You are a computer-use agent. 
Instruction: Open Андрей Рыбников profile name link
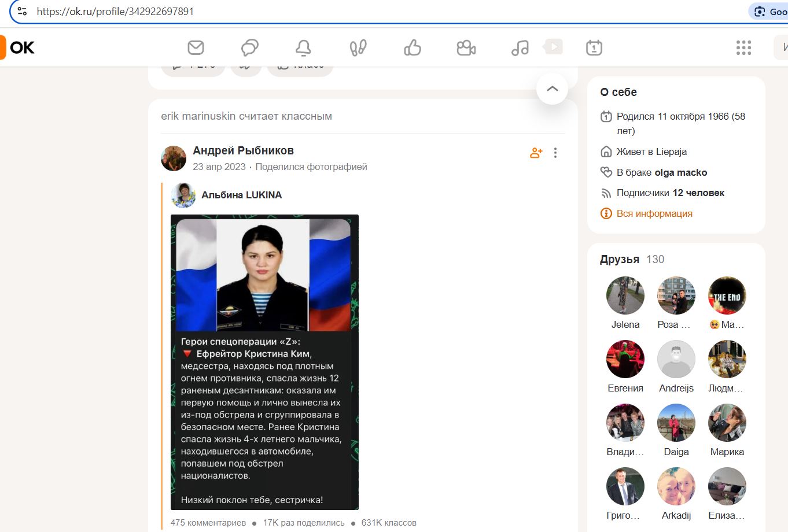(x=243, y=150)
